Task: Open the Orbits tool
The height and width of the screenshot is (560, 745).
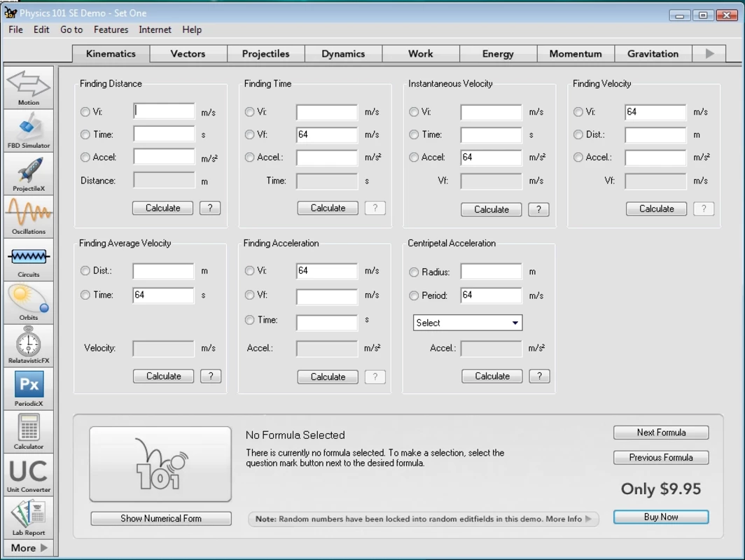Action: (29, 302)
